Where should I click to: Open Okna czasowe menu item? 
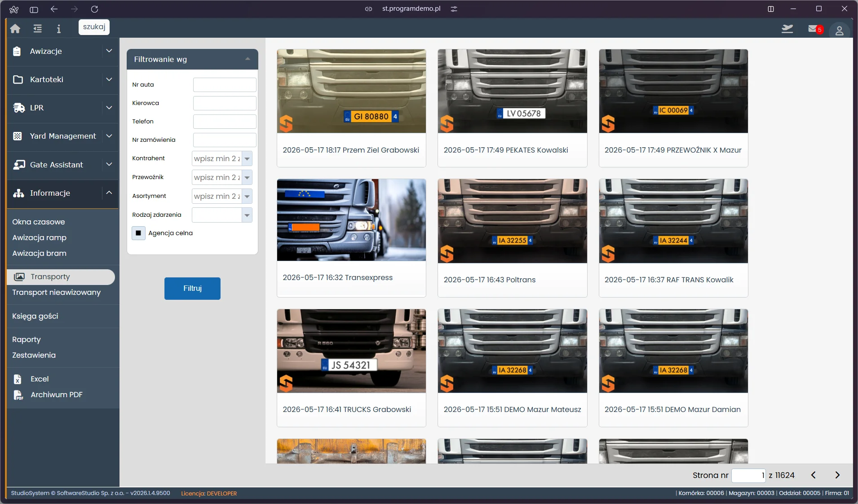(x=39, y=222)
